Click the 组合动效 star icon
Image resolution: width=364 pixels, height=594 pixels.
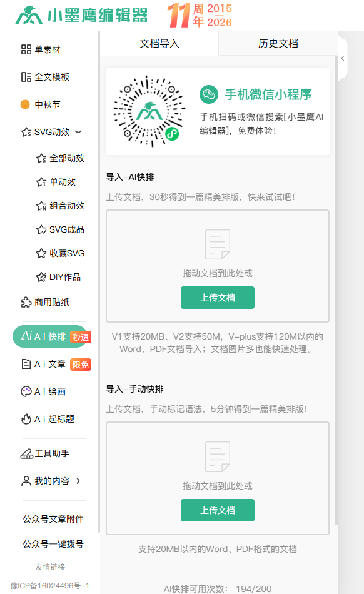click(41, 206)
